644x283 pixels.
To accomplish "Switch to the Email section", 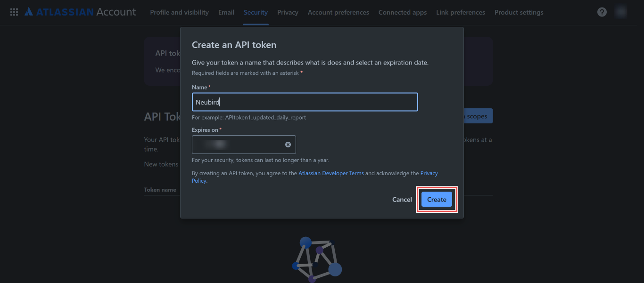I will tap(226, 12).
